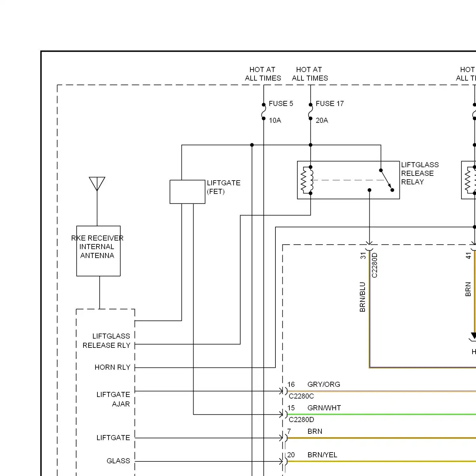Select horizontal C2280D connector label below GRN/WHT
Screen dimensions: 476x476
click(301, 420)
